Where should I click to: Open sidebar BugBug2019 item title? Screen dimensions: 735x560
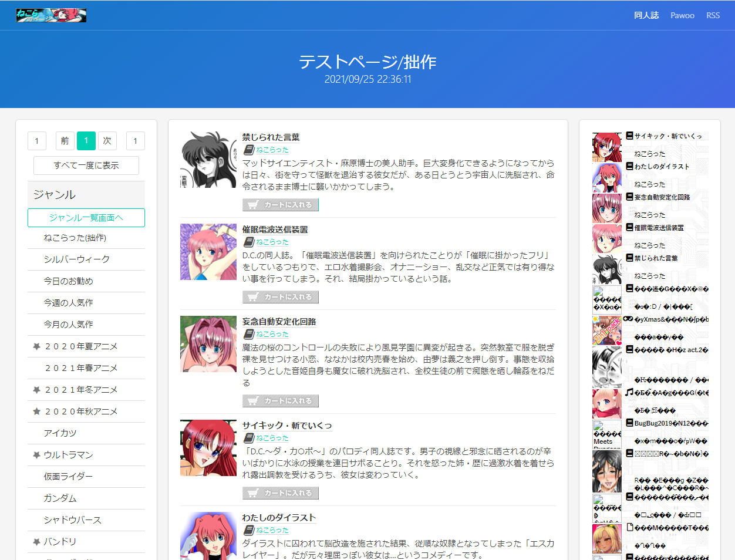[672, 423]
